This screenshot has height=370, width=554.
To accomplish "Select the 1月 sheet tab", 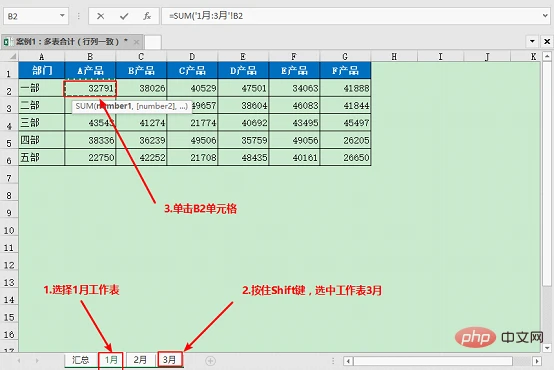I will (x=111, y=360).
